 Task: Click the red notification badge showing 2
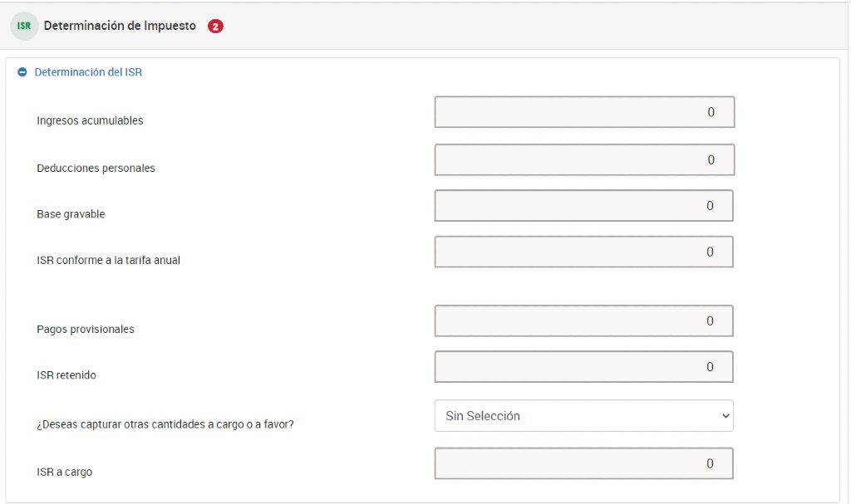pyautogui.click(x=215, y=26)
